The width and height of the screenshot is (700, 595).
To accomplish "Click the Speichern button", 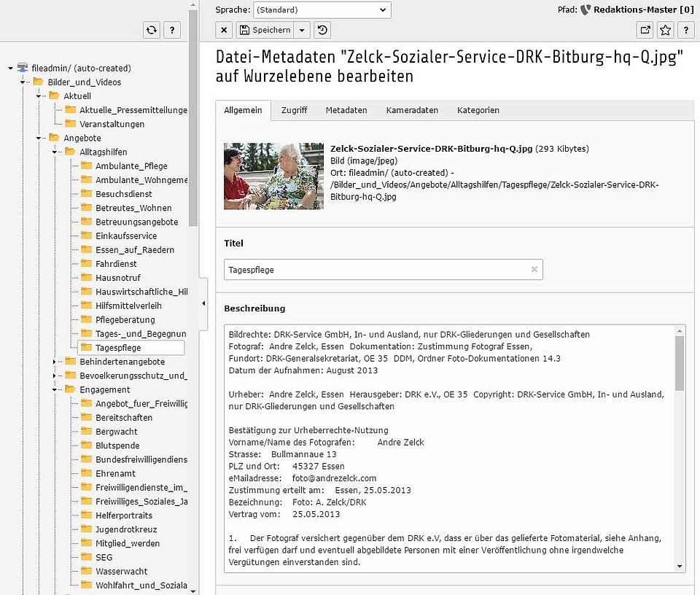I will click(265, 30).
